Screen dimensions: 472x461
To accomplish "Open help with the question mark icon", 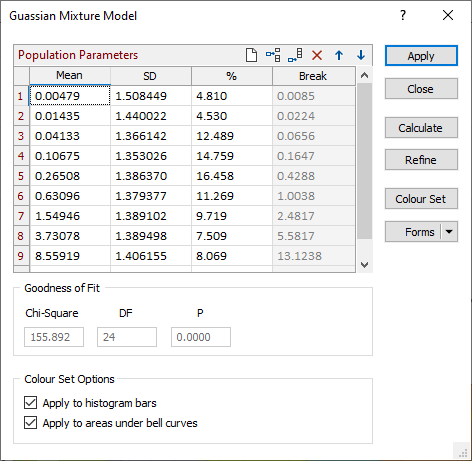I will point(403,15).
